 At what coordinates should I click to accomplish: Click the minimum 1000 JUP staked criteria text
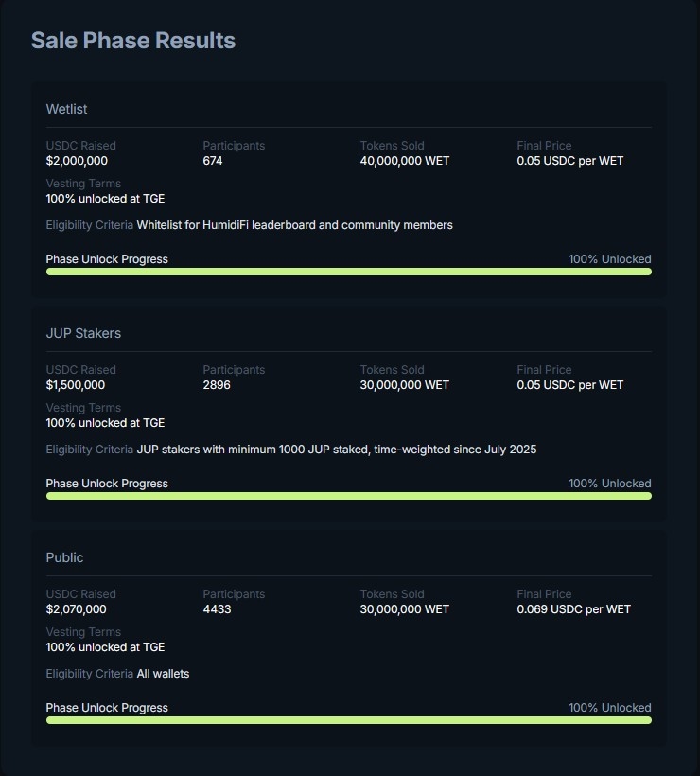(336, 450)
